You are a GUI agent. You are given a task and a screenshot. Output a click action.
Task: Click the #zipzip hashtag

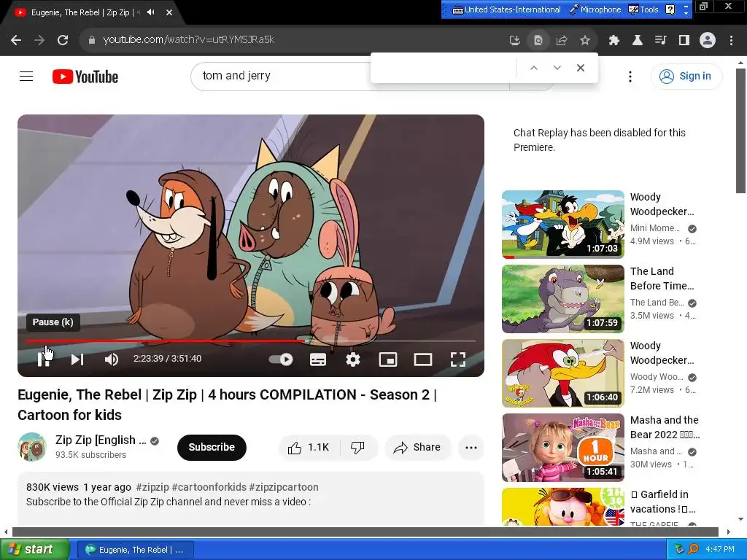(x=152, y=487)
